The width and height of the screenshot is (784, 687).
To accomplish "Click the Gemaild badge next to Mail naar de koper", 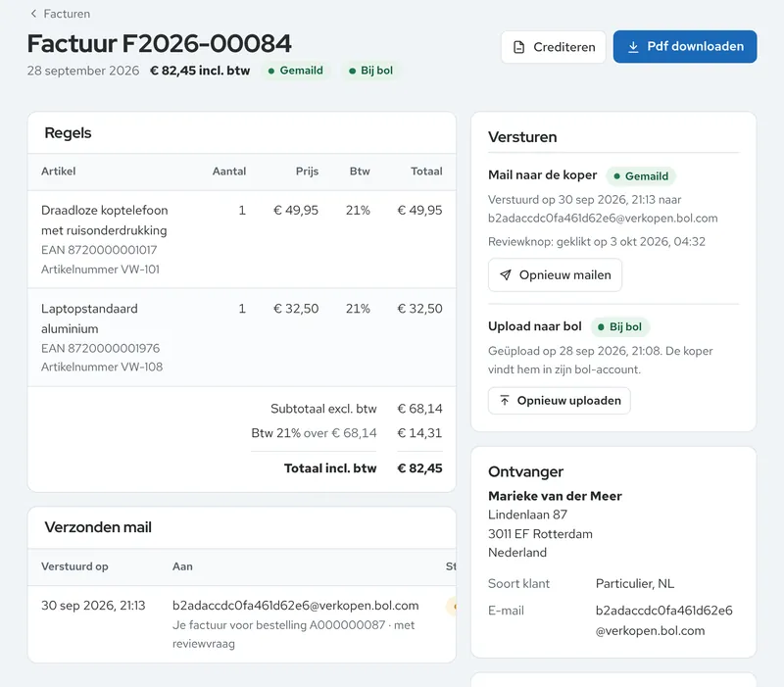I will (641, 176).
